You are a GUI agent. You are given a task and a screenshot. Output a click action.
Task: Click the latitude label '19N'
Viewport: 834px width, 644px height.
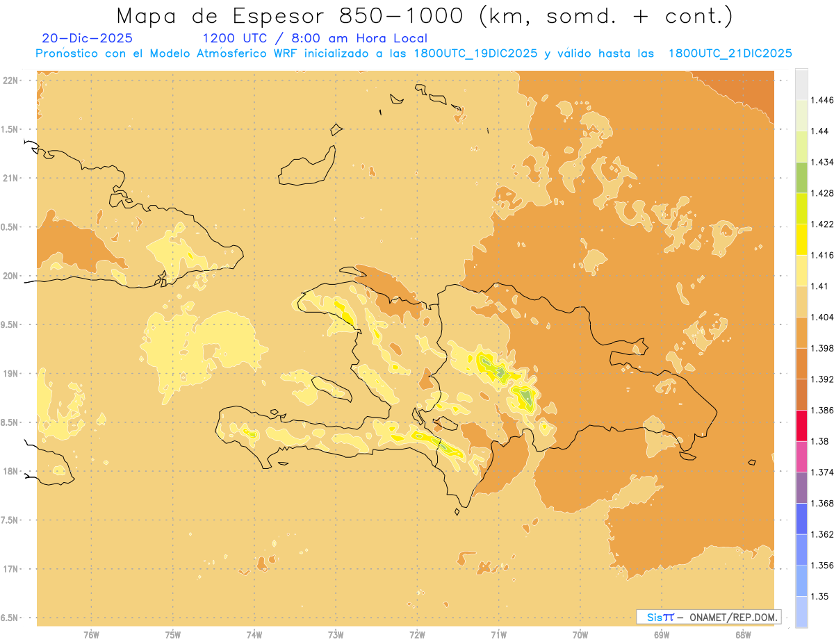click(x=12, y=374)
